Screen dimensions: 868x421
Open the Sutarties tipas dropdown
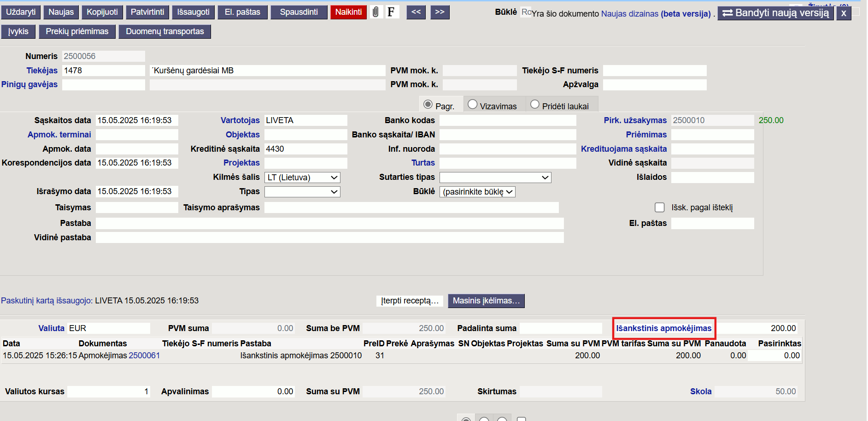point(495,178)
